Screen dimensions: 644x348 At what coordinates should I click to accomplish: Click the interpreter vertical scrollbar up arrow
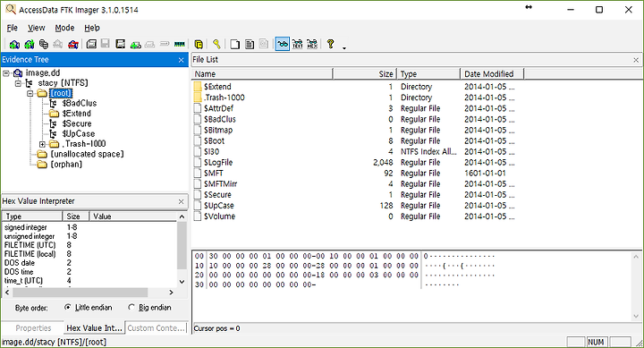click(x=182, y=216)
